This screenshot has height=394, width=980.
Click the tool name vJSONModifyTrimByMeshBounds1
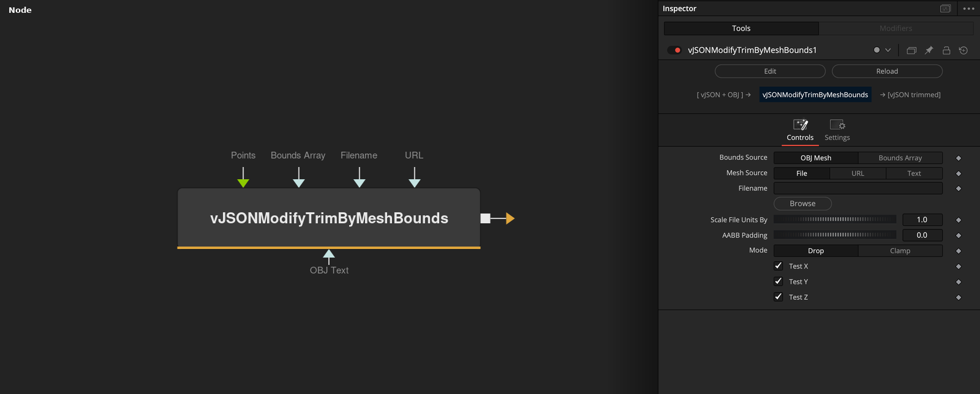pos(752,50)
